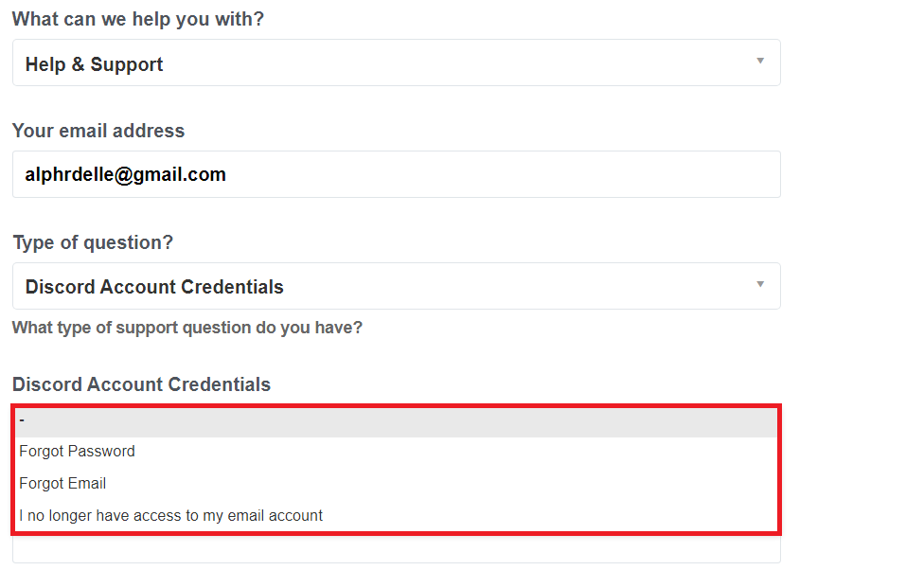Click the "Help & Support" selected value text
906x588 pixels.
pos(94,64)
